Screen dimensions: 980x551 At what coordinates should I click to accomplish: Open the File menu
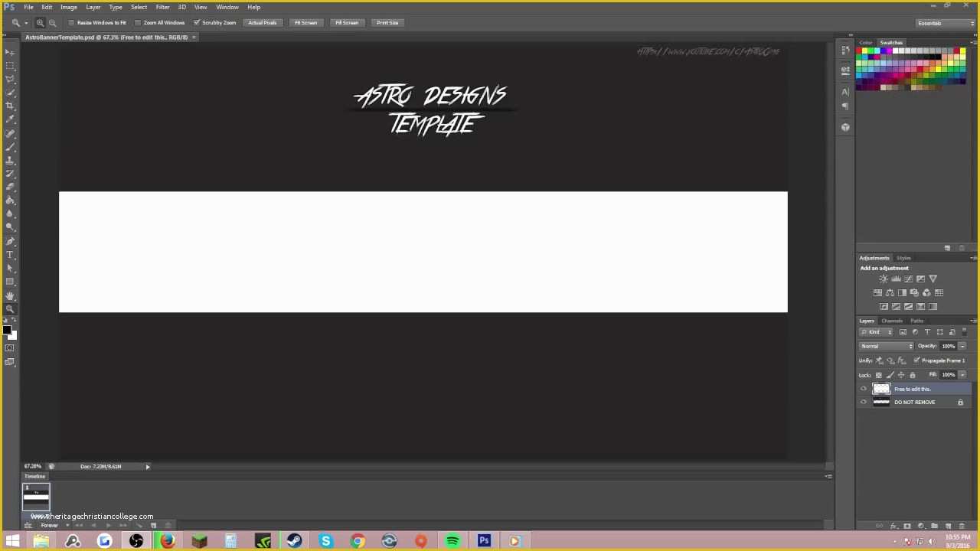point(28,7)
